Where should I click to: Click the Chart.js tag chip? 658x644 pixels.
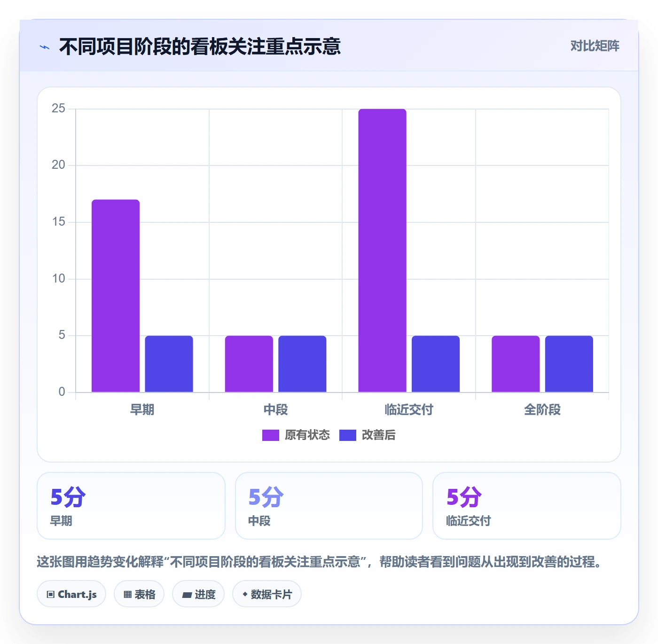71,594
